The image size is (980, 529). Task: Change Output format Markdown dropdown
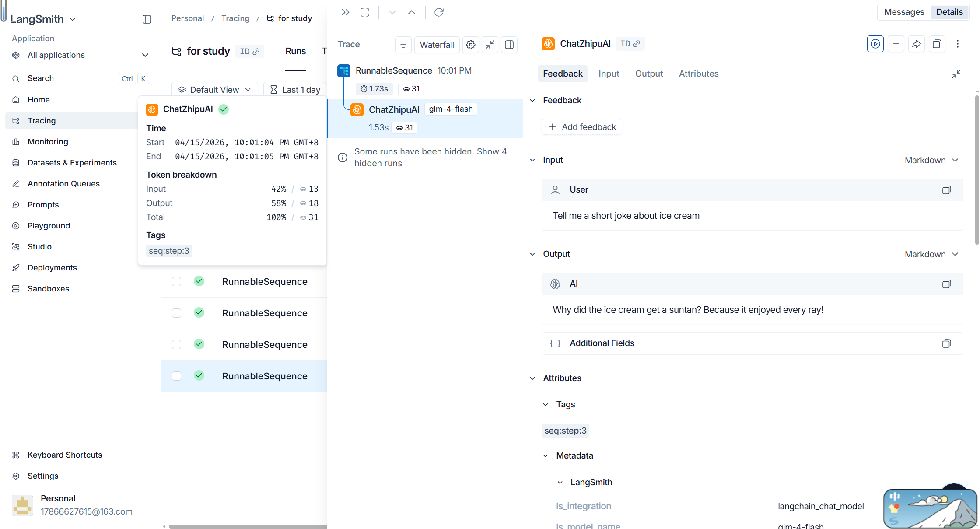pyautogui.click(x=932, y=255)
